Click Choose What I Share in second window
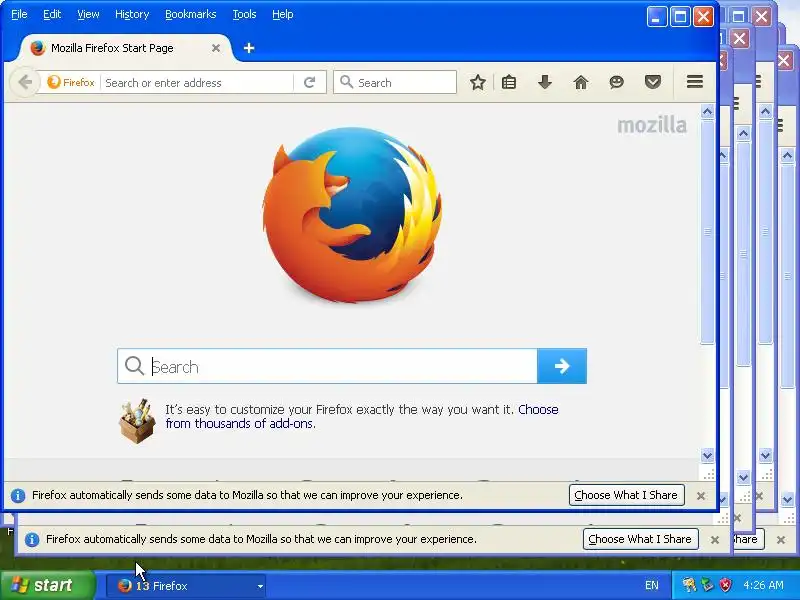This screenshot has height=600, width=800. pyautogui.click(x=640, y=539)
